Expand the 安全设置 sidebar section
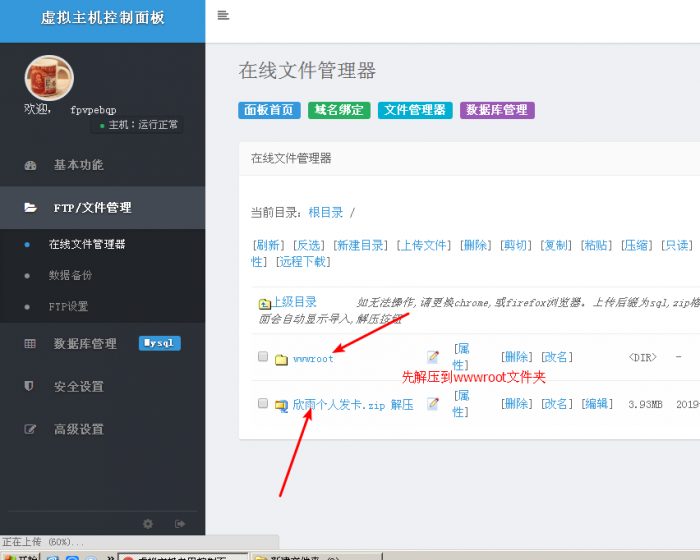The image size is (700, 560). coord(78,386)
